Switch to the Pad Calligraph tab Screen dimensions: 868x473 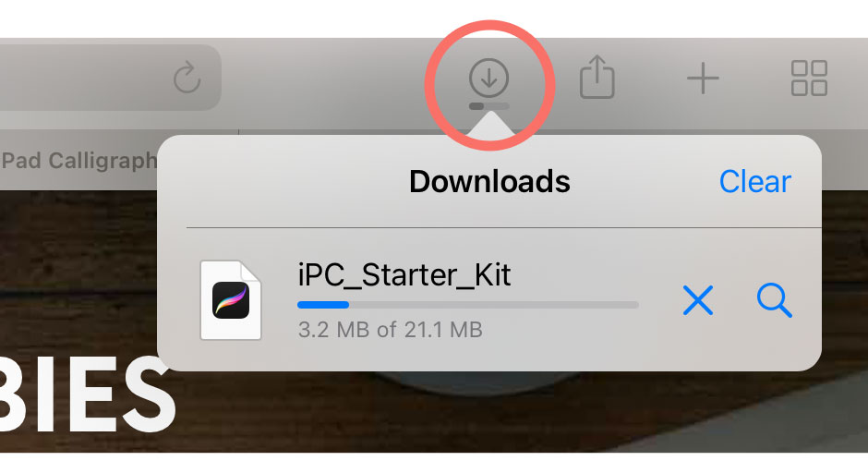[78, 161]
